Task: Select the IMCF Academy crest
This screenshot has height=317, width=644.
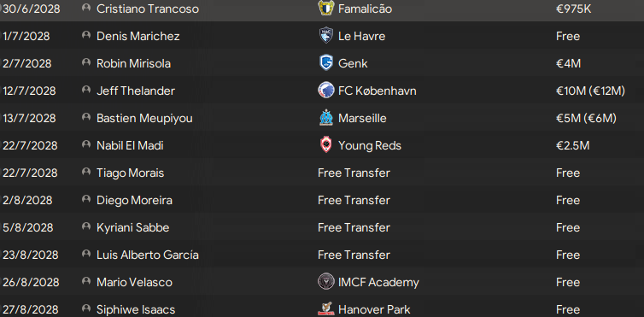Action: point(326,282)
